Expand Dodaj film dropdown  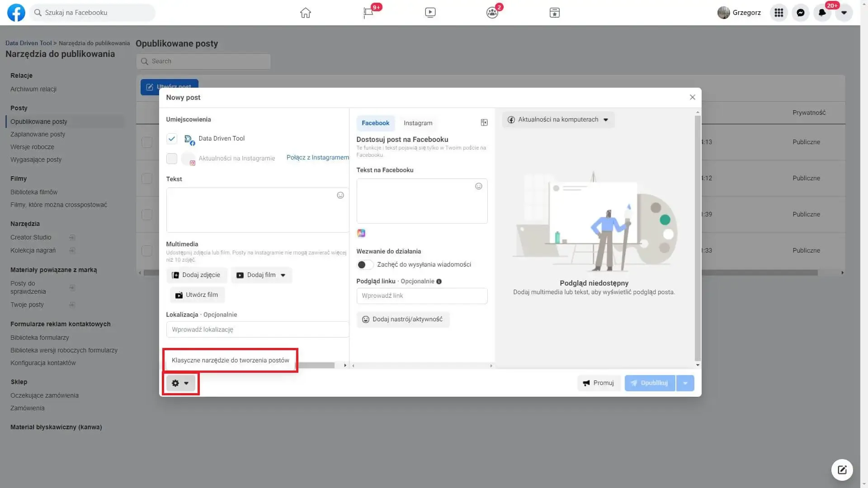coord(283,275)
